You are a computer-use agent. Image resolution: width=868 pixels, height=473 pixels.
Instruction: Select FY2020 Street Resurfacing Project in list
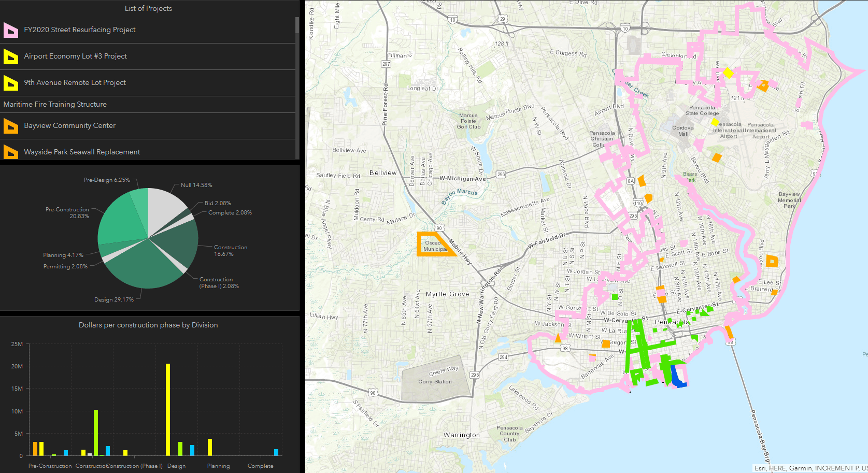click(x=148, y=30)
